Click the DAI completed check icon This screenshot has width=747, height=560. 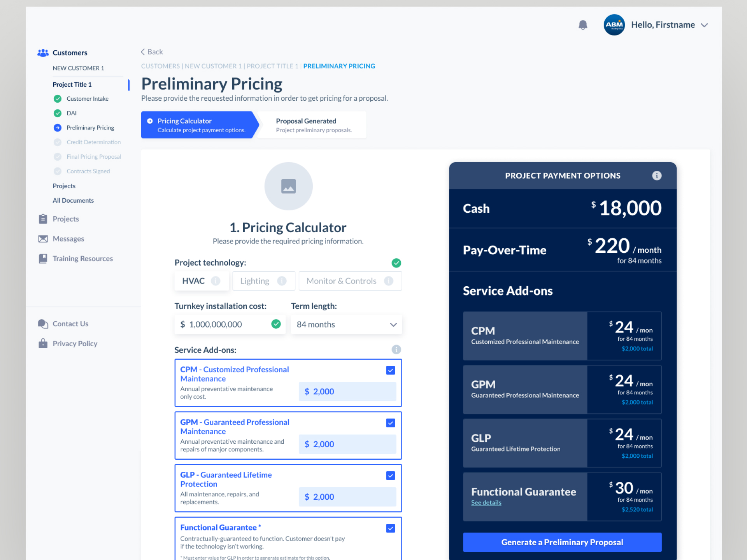pos(58,113)
